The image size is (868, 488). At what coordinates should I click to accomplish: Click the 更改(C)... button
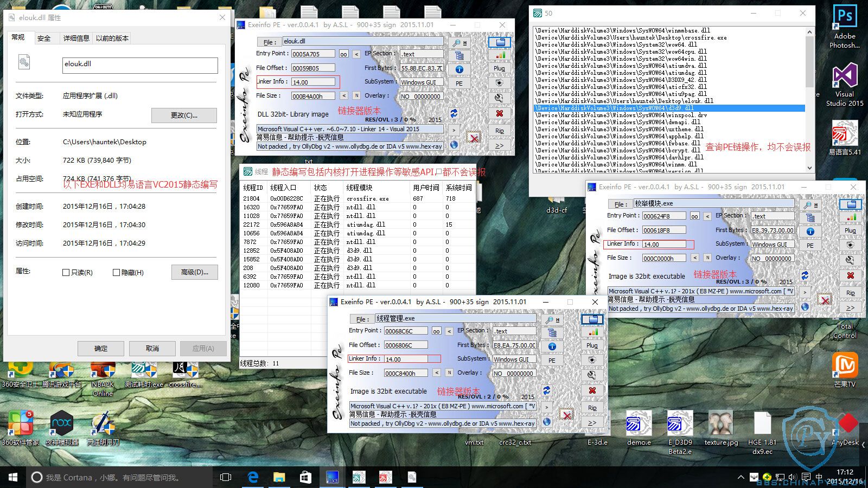pyautogui.click(x=184, y=115)
